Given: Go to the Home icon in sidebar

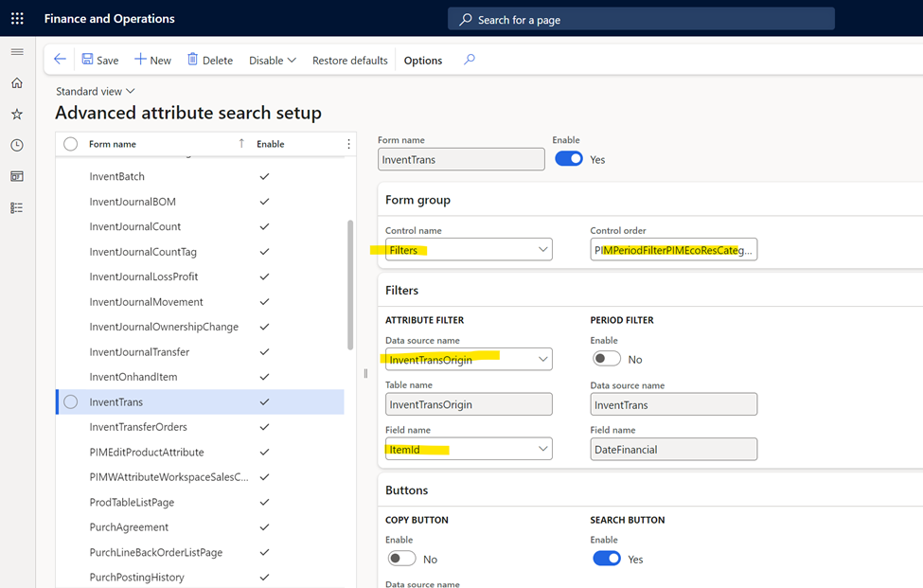Looking at the screenshot, I should [x=17, y=83].
